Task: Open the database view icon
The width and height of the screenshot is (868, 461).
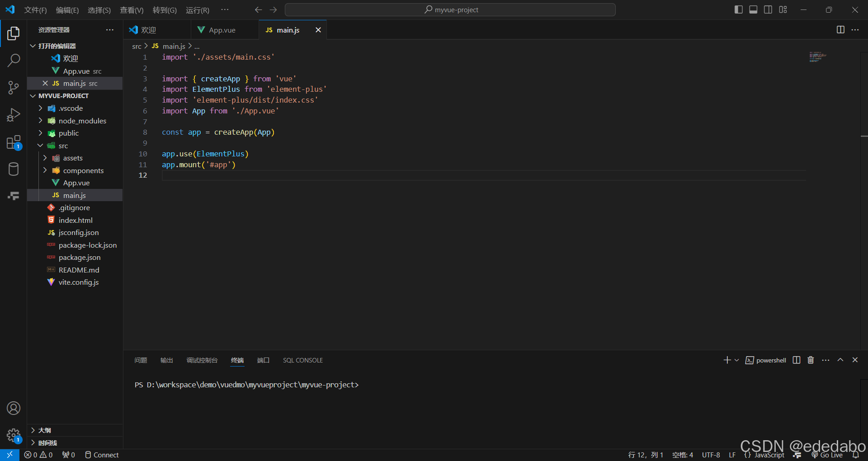Action: pyautogui.click(x=14, y=169)
